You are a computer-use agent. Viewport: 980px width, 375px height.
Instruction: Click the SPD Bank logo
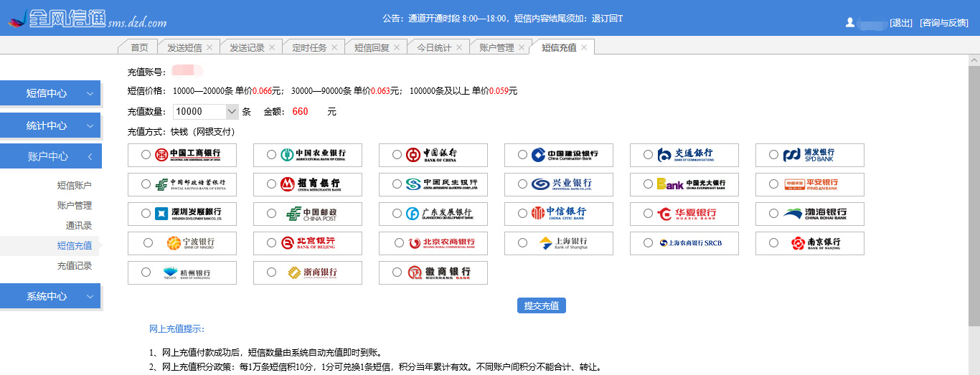(x=809, y=154)
